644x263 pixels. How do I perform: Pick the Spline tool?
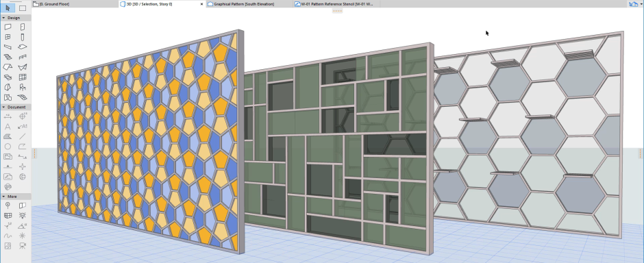click(8, 236)
